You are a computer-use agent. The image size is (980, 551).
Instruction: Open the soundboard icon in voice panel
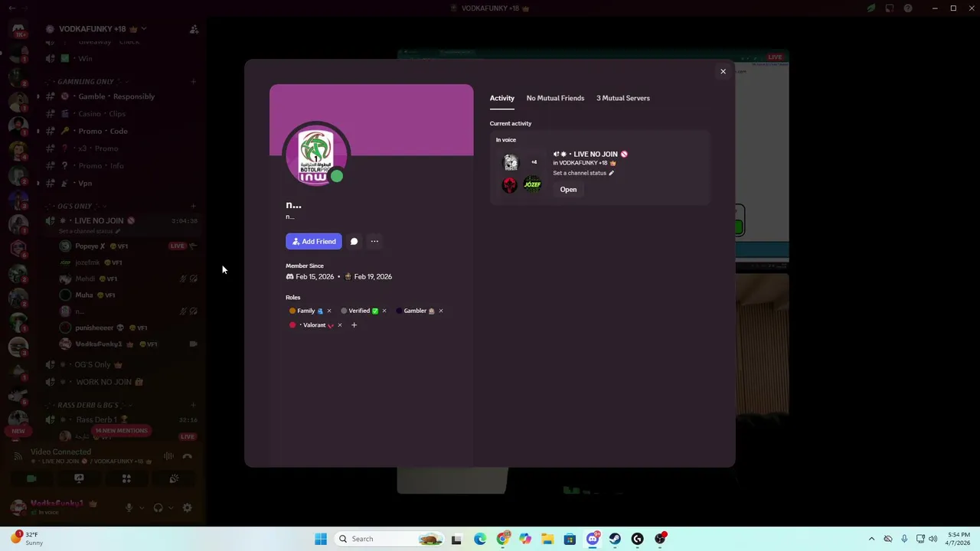[174, 479]
